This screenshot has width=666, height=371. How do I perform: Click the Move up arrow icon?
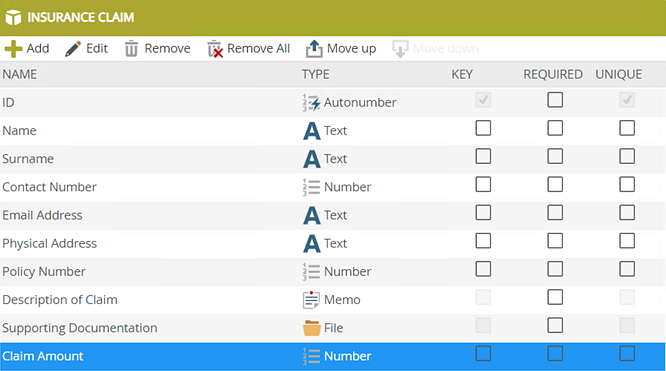click(x=314, y=49)
